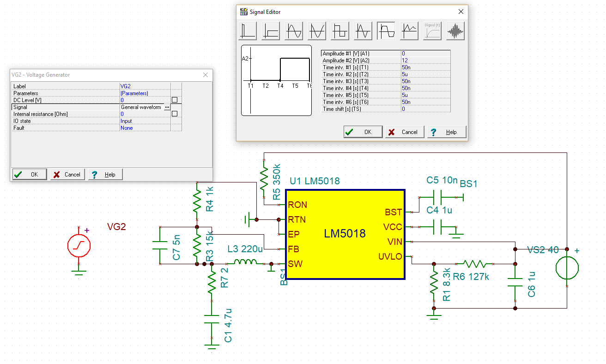
Task: Choose the piecewise linear waveform icon
Action: coord(409,31)
